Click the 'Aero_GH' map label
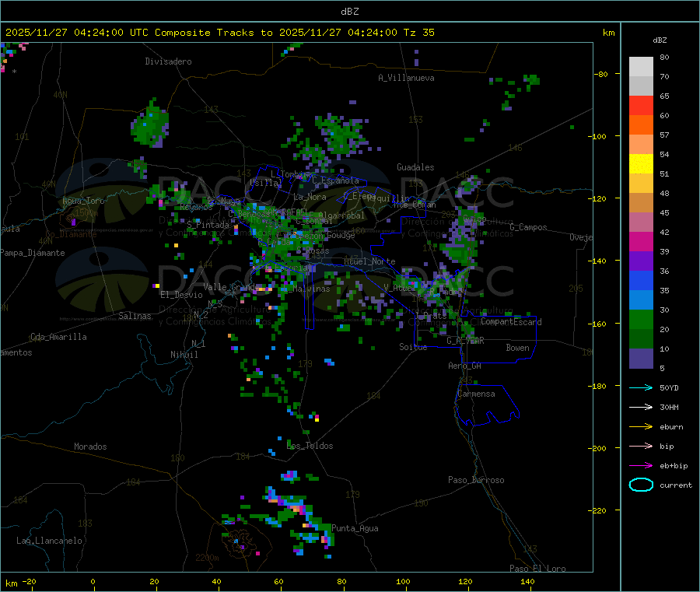The height and width of the screenshot is (592, 700). (465, 366)
